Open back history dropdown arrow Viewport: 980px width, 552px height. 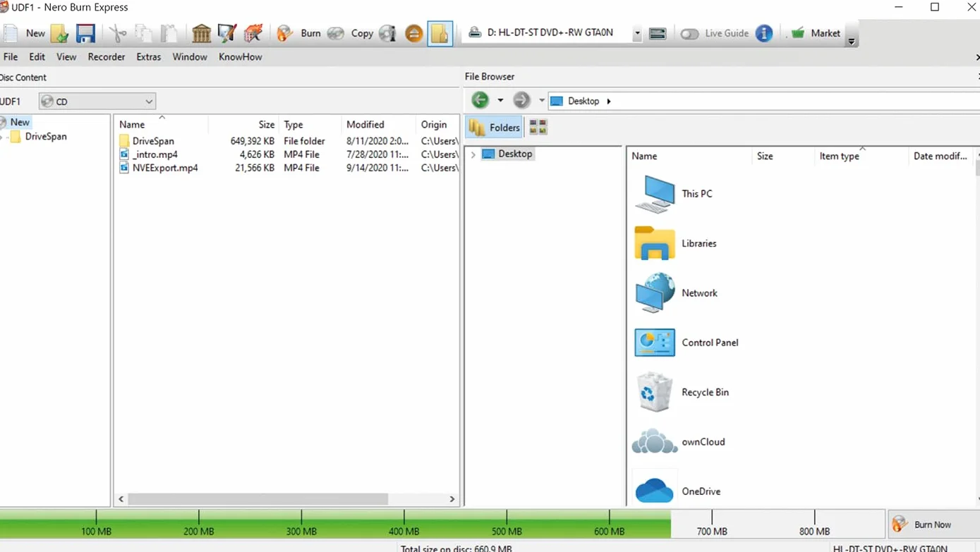(500, 100)
